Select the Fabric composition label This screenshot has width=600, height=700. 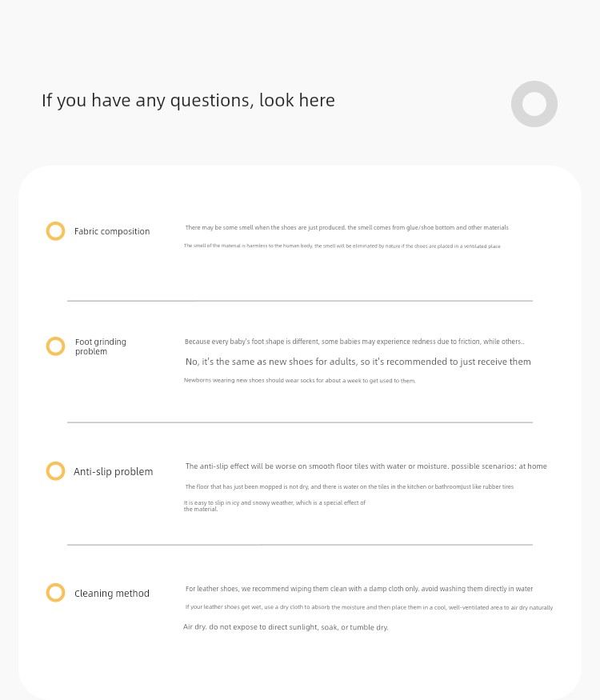[x=112, y=231]
